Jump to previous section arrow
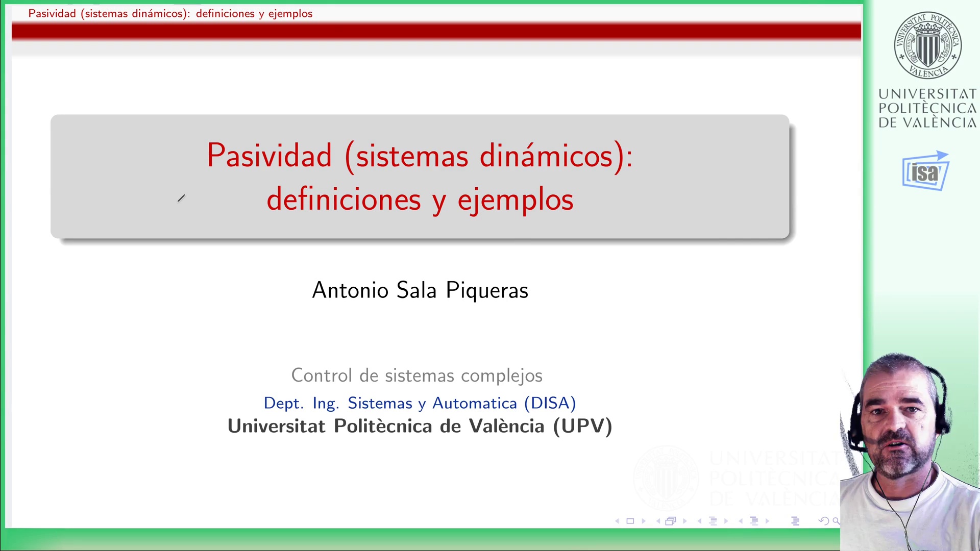The image size is (980, 551). click(x=741, y=521)
